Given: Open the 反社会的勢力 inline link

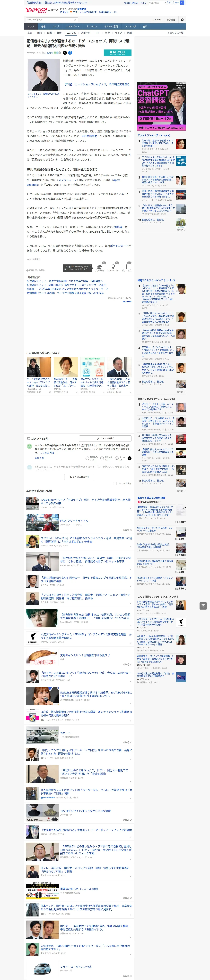Looking at the screenshot, I should pos(89,136).
